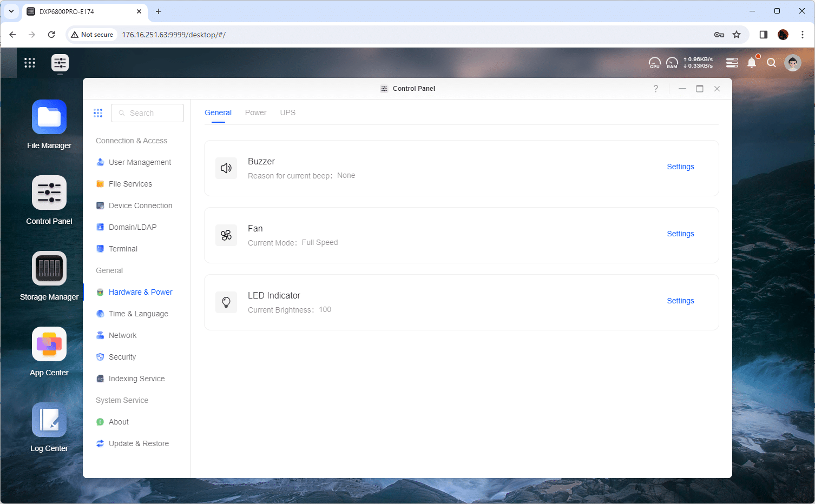Select the DXP6800PRO-E174 browser tab

point(85,11)
